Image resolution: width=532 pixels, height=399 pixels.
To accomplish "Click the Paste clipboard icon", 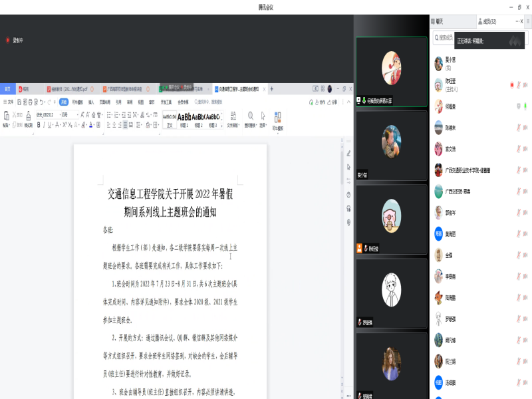I will pyautogui.click(x=6, y=118).
